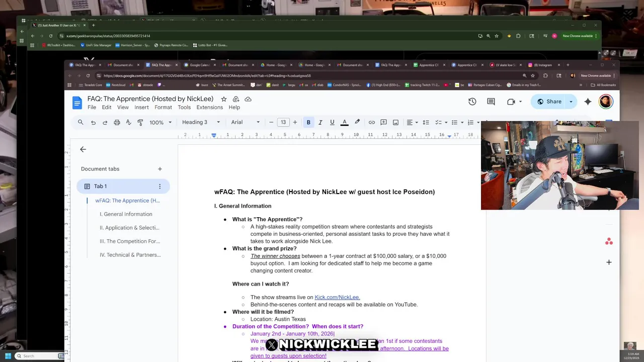Open Tab 1 options three-dot menu
644x362 pixels.
click(160, 187)
